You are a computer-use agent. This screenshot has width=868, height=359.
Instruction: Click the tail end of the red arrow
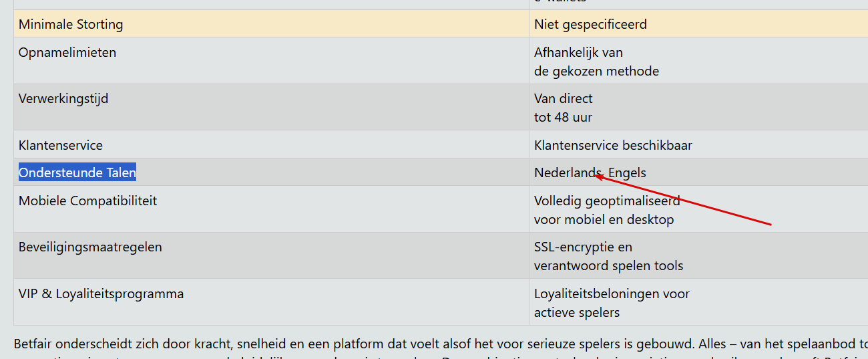[x=771, y=224]
